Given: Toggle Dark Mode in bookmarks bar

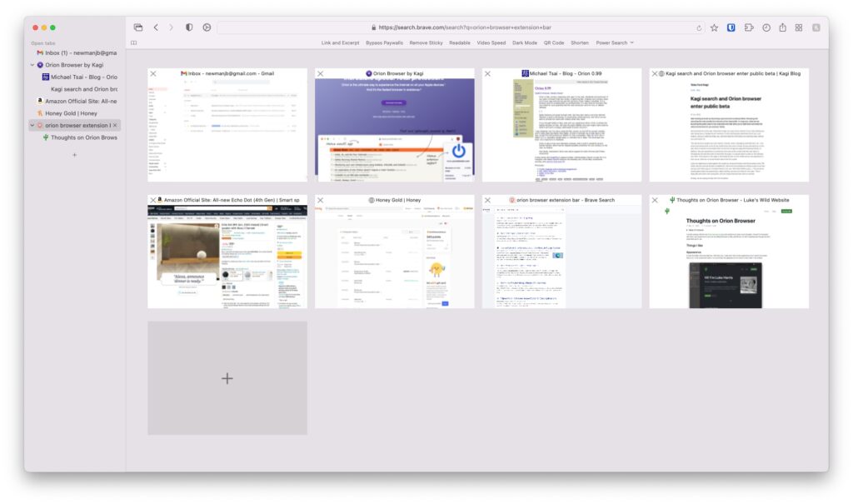Looking at the screenshot, I should click(525, 42).
